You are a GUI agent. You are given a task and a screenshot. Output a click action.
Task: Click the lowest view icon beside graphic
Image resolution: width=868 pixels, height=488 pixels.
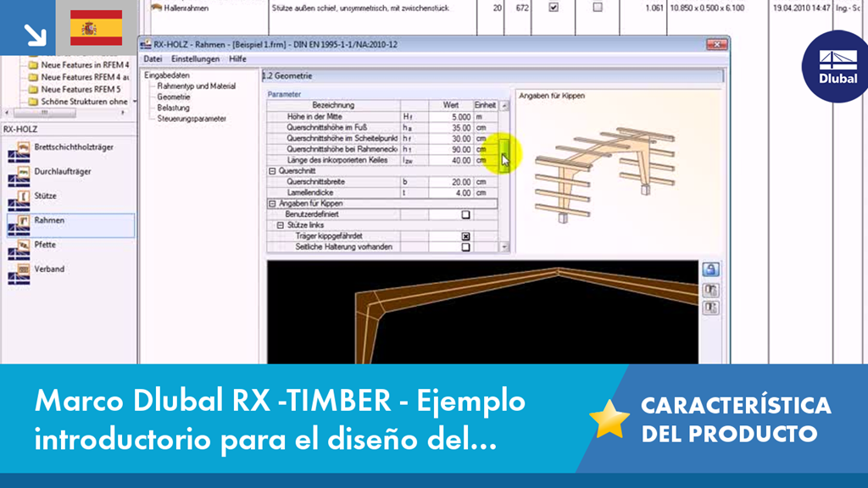(x=711, y=308)
